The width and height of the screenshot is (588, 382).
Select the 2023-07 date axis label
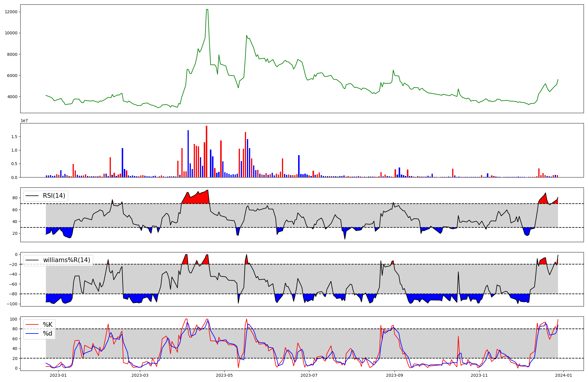coord(309,375)
